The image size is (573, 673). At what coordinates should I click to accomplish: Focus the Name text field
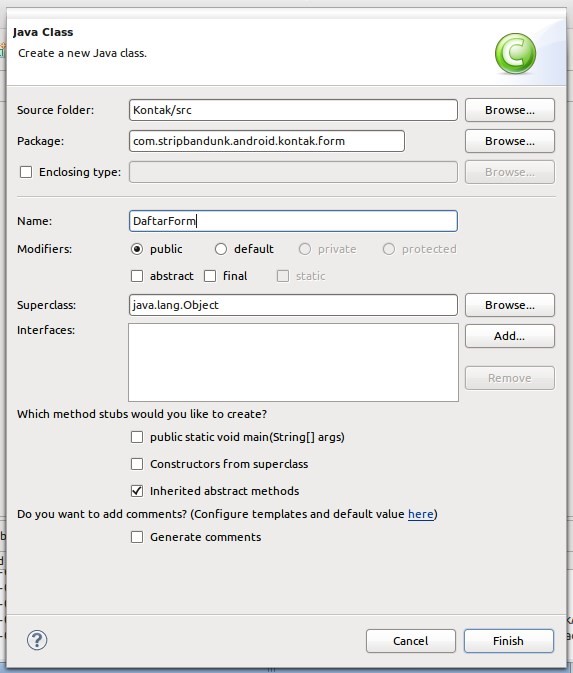click(293, 221)
